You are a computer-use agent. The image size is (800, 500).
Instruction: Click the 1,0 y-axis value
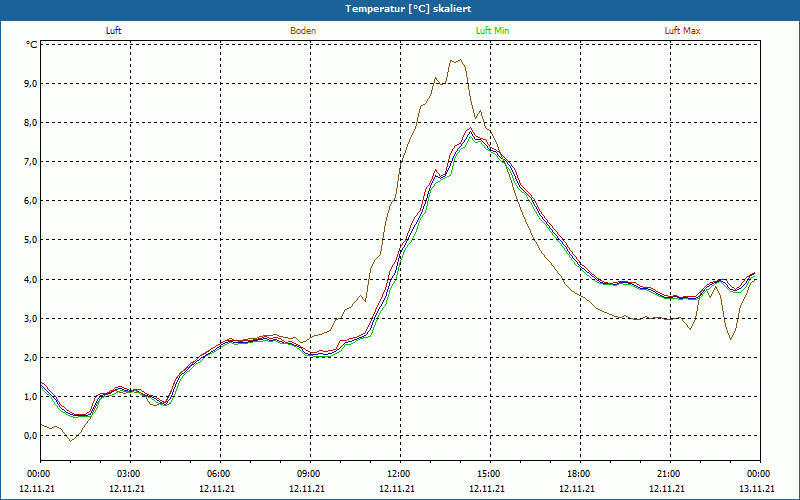(x=32, y=396)
